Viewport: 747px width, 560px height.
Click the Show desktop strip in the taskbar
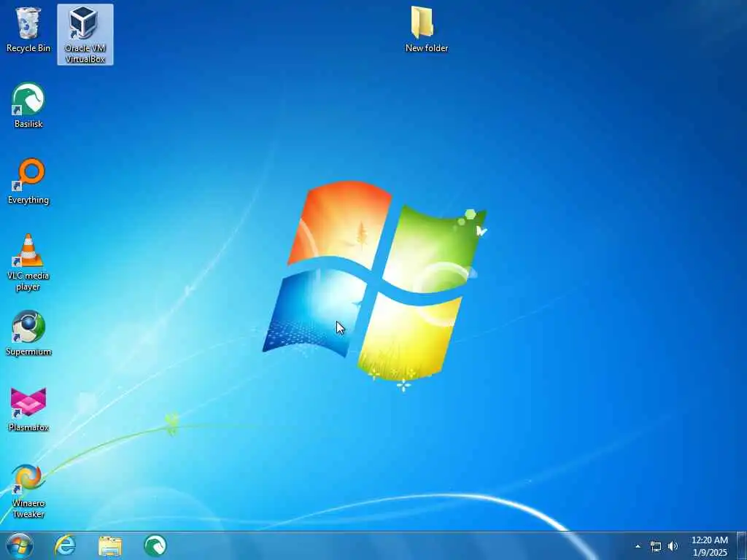pos(742,545)
